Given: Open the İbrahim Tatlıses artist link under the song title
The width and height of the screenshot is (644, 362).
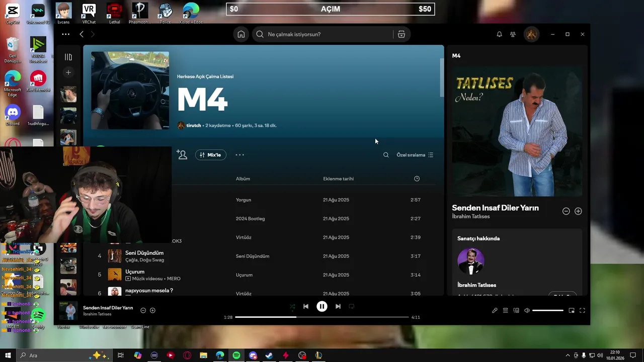Looking at the screenshot, I should 472,216.
